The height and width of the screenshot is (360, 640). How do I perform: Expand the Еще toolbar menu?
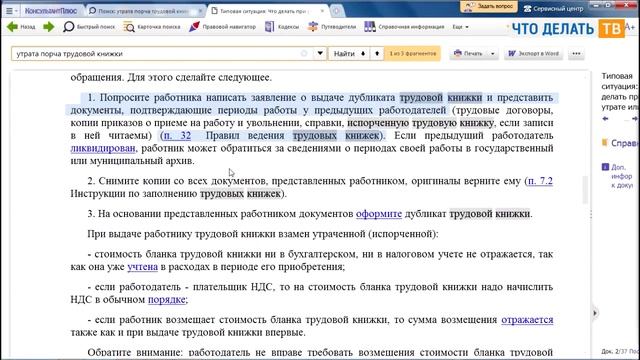click(x=460, y=27)
